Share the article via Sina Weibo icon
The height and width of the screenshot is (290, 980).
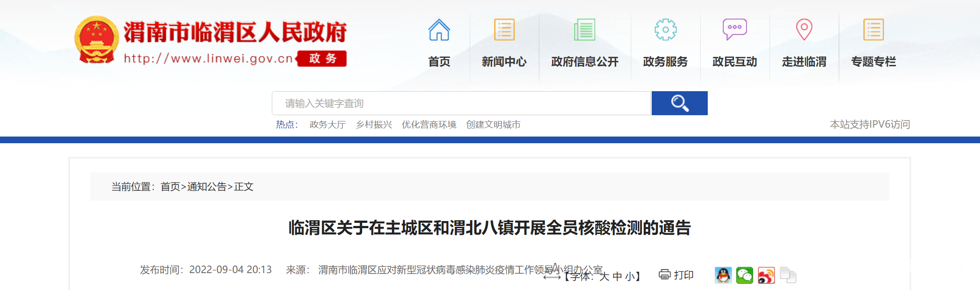click(x=766, y=275)
